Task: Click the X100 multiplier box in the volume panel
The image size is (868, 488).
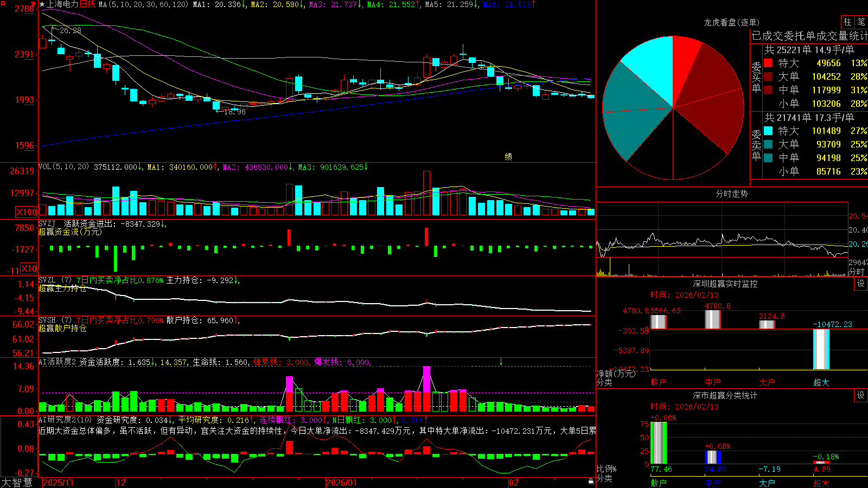Action: point(27,212)
